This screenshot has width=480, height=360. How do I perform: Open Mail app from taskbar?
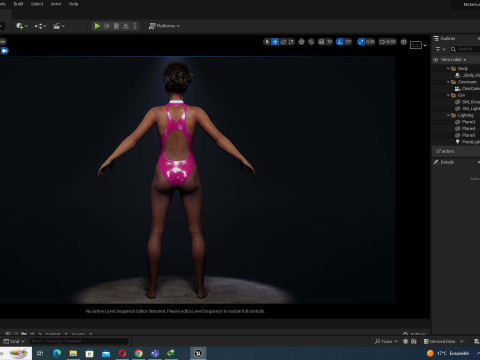(106, 353)
